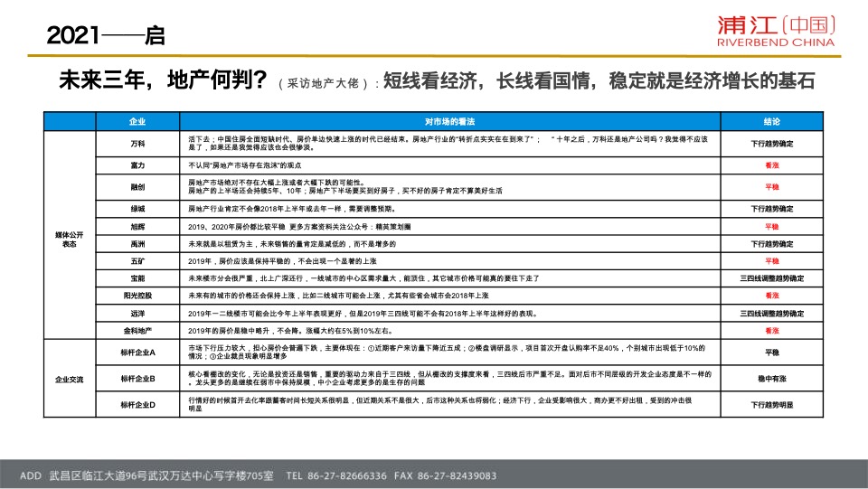868x489 pixels.
Task: Click 宝能's conclusion 三四线调整趋势确定
Action: pos(771,278)
